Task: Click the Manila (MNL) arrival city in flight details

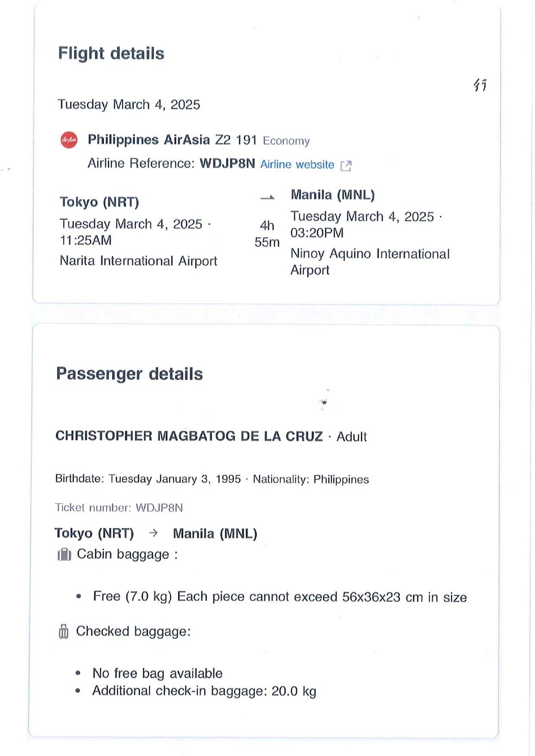Action: [332, 195]
